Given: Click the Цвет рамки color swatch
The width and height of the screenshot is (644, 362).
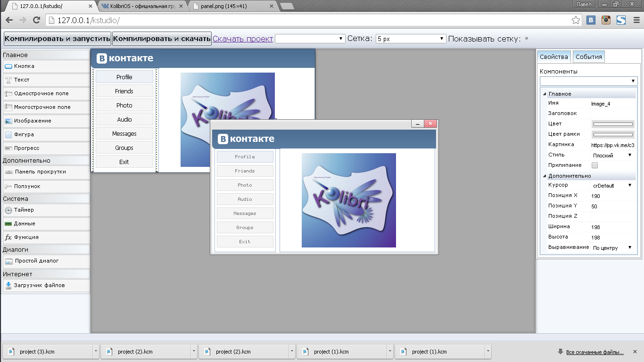Looking at the screenshot, I should 612,134.
